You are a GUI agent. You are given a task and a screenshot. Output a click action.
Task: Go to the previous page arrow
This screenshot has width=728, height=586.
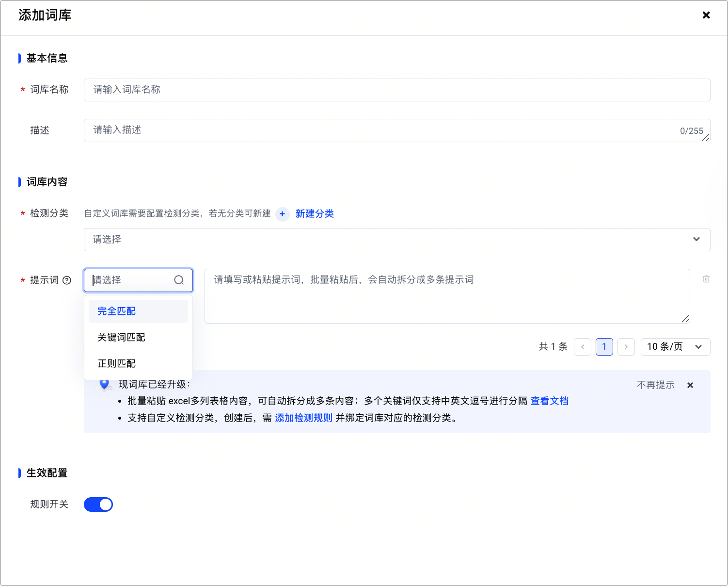[583, 347]
